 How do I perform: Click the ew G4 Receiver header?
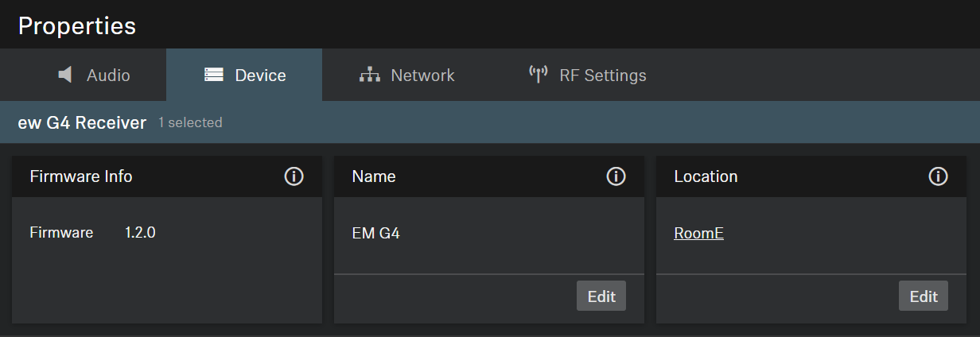(x=82, y=122)
